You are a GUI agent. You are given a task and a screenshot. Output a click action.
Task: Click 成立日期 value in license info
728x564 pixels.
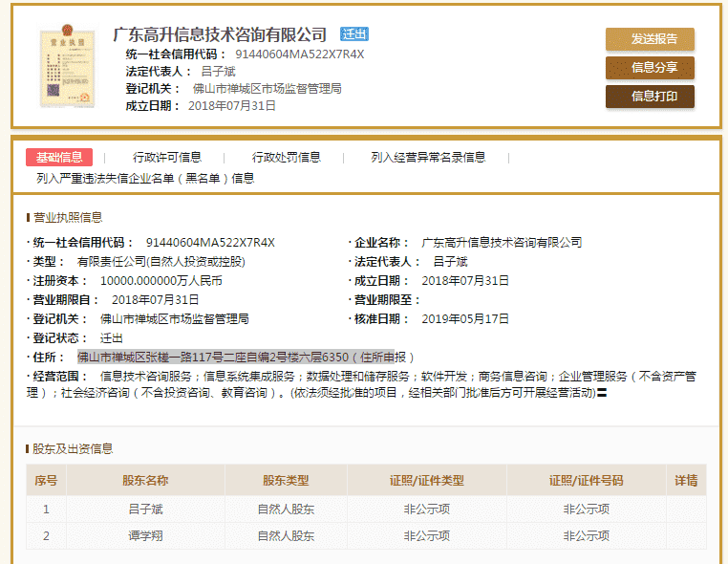[x=465, y=281]
